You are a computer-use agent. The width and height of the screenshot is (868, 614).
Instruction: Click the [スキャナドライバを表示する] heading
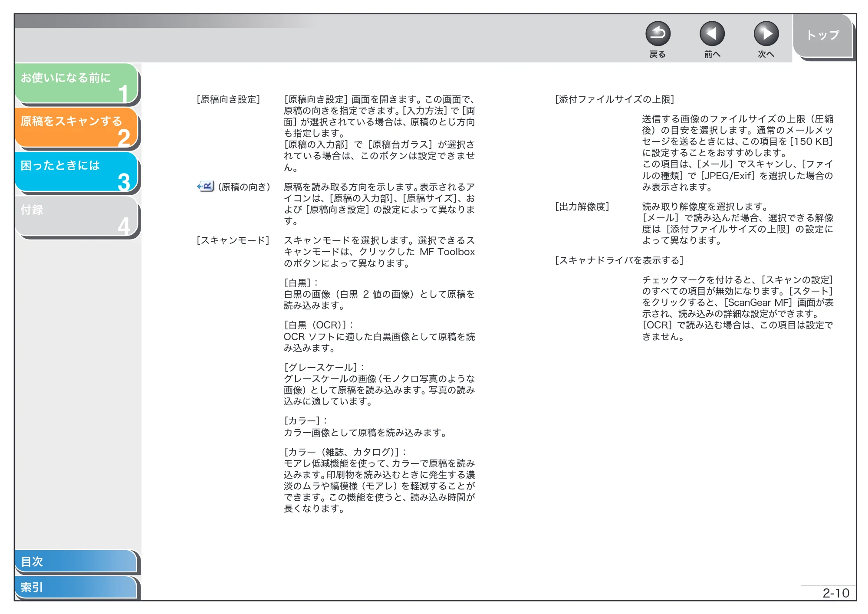click(619, 260)
